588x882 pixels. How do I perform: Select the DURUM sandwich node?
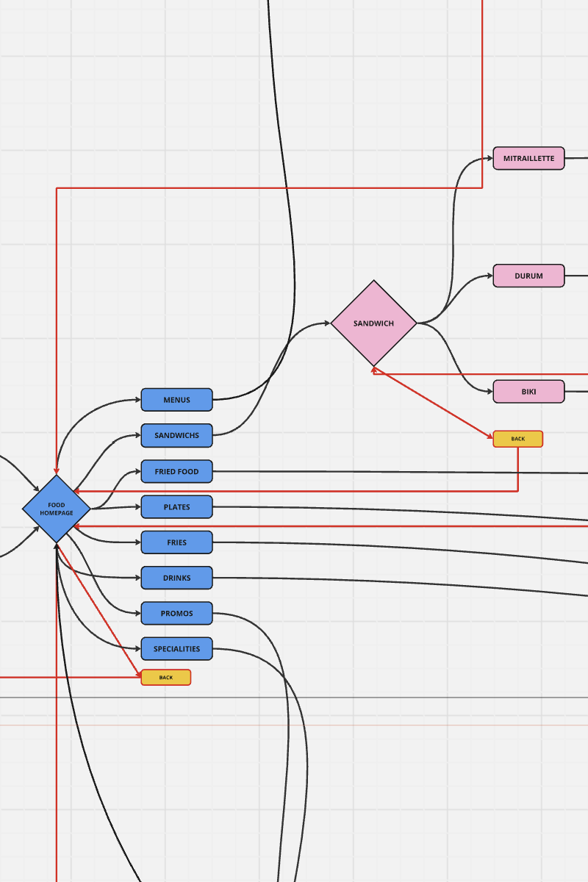528,276
